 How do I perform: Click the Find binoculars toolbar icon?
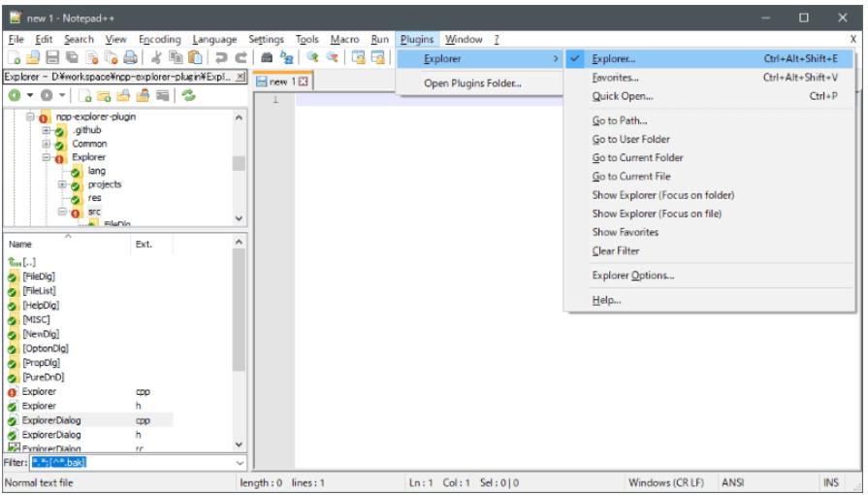click(x=267, y=58)
